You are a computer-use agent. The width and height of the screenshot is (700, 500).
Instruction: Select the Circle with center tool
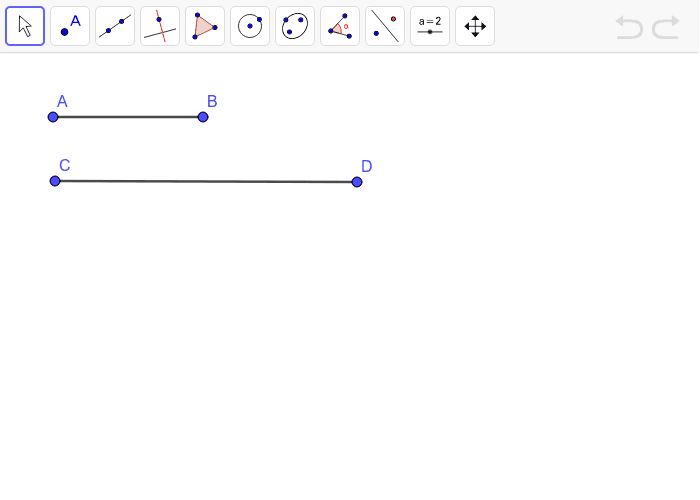pyautogui.click(x=250, y=26)
